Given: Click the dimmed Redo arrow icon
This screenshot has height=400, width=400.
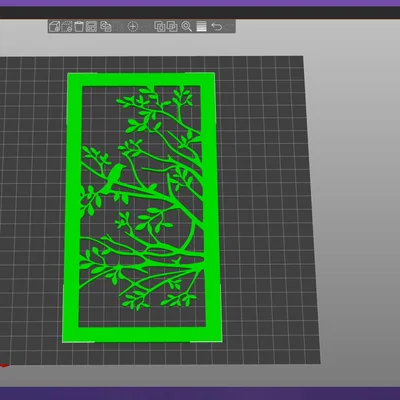Looking at the screenshot, I should tap(229, 26).
